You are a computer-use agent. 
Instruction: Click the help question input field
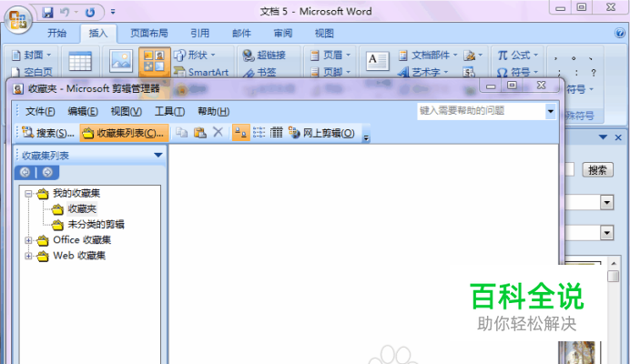coord(482,111)
